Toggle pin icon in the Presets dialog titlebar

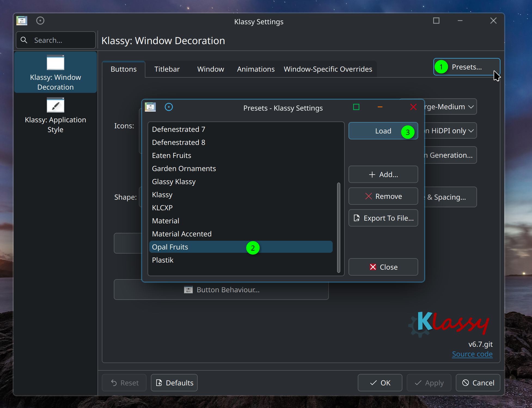(169, 107)
